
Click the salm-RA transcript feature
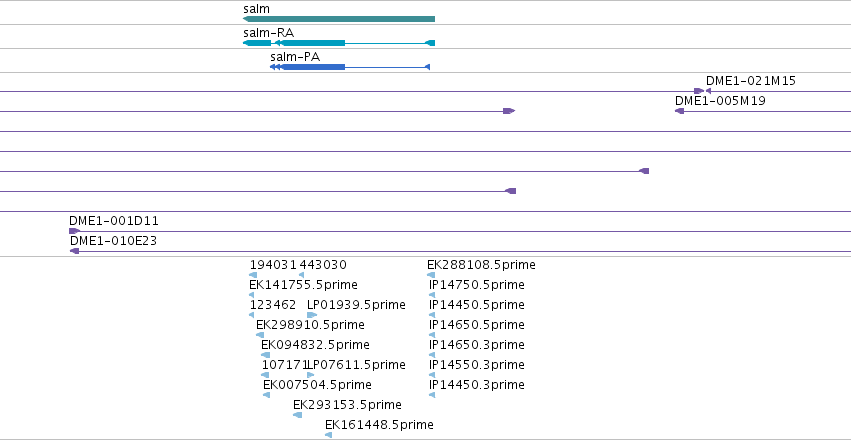[339, 43]
